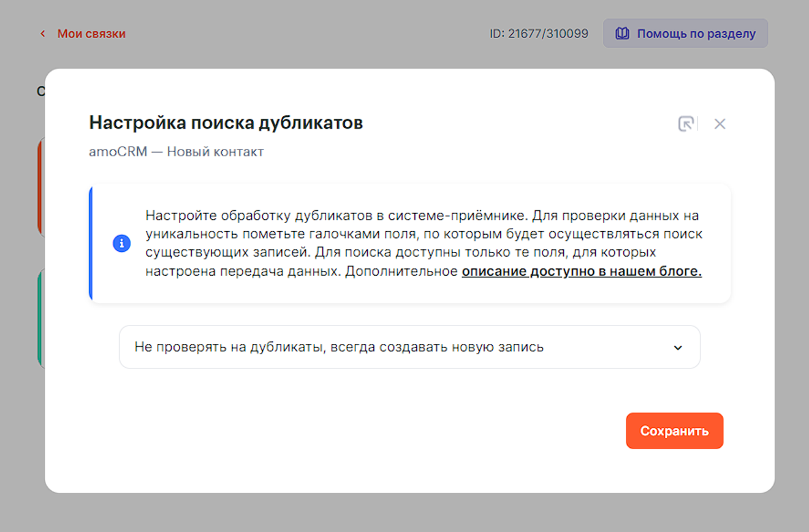Click the dimmed backdrop below the dialog
Image resolution: width=809 pixels, height=532 pixels.
(x=404, y=514)
